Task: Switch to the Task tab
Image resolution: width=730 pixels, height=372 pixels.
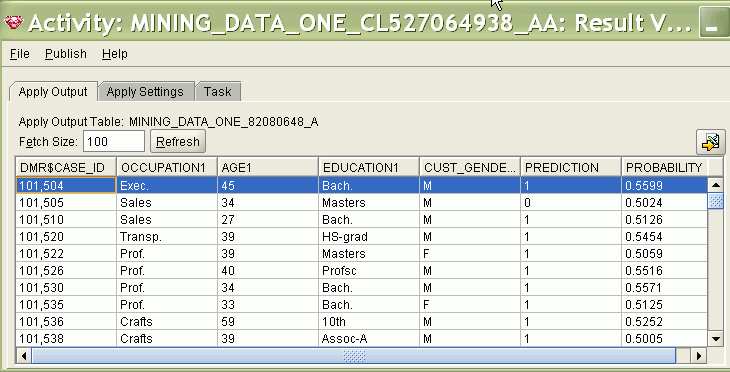Action: click(217, 92)
